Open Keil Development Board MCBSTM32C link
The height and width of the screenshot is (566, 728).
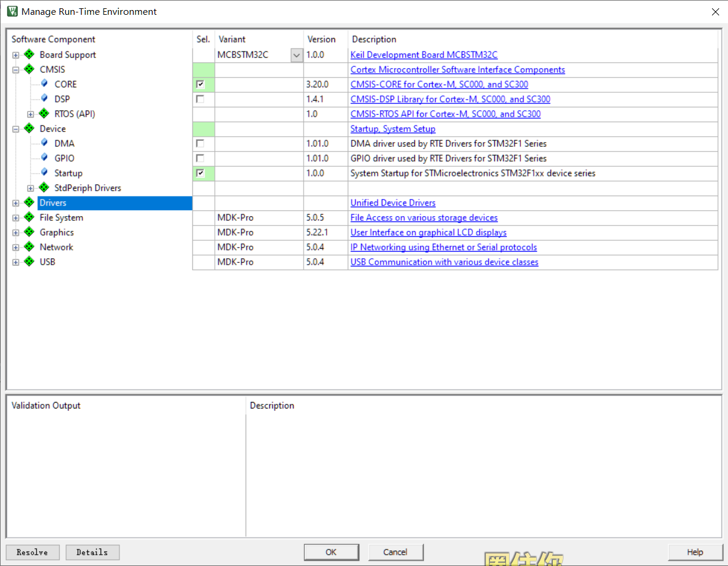pos(424,54)
